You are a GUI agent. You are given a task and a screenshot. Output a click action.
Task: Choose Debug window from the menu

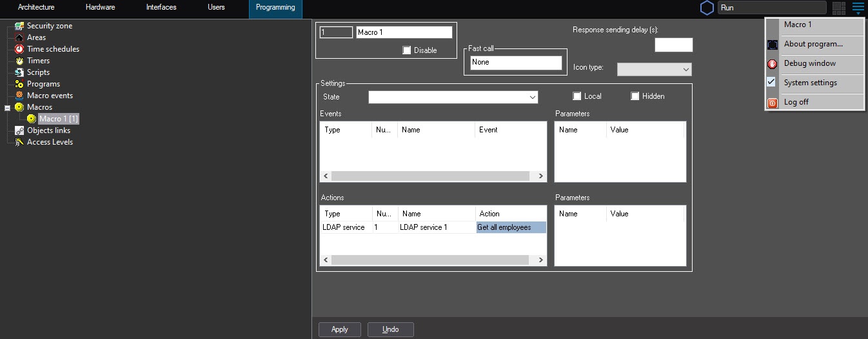pos(809,63)
